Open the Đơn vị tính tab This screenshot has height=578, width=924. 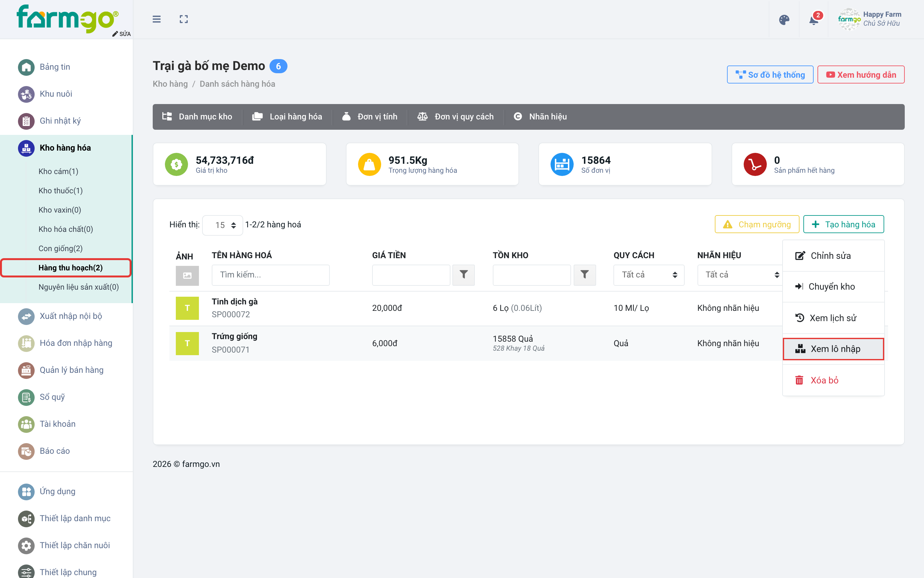(369, 117)
